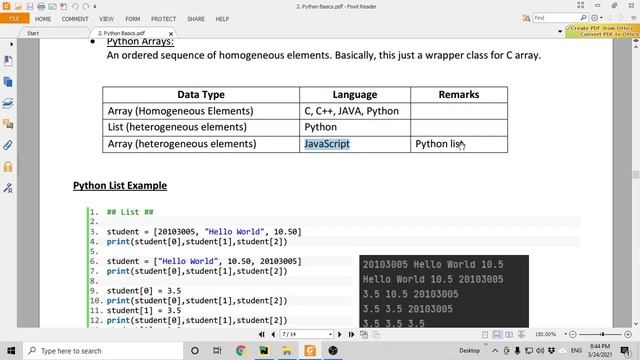Expand the left navigation panel arrow
This screenshot has height=360, width=640.
tap(11, 44)
